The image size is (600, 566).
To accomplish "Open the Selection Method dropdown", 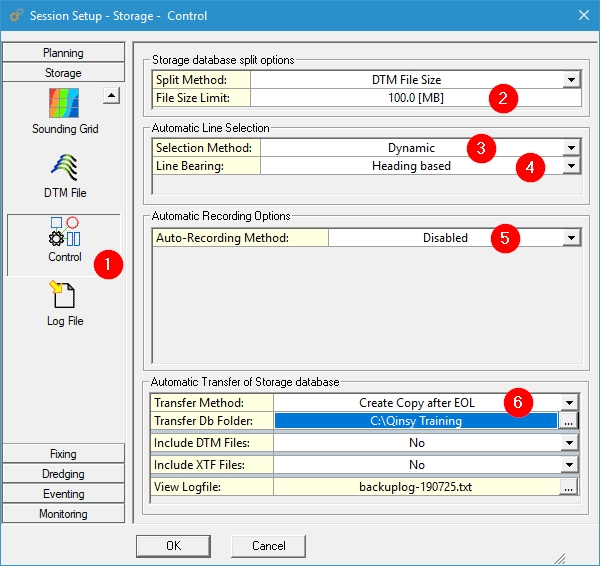I will pos(570,148).
